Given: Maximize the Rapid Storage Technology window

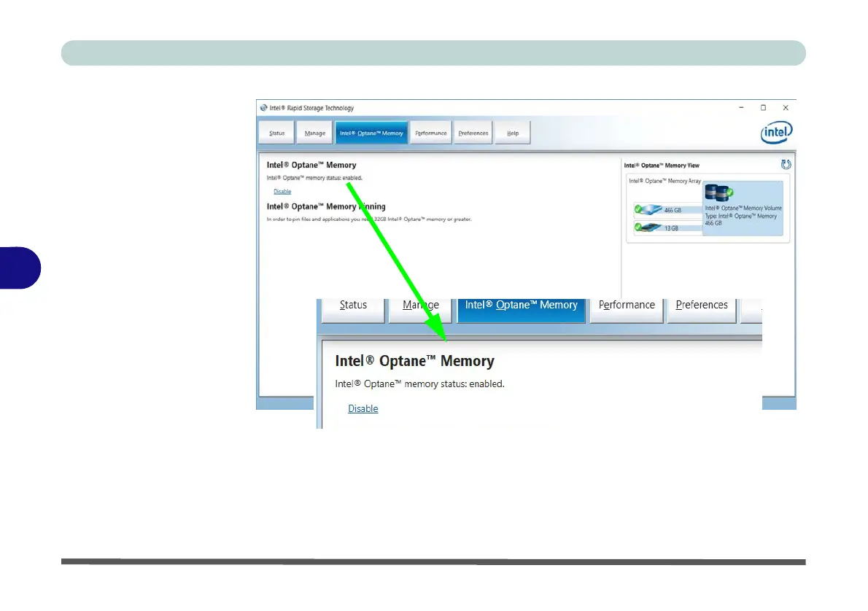Looking at the screenshot, I should (x=764, y=108).
